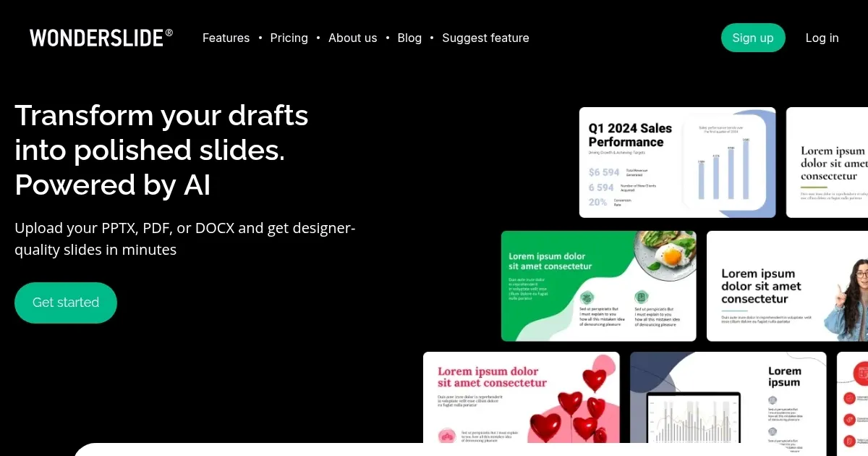Image resolution: width=868 pixels, height=456 pixels.
Task: Open the Features page
Action: pos(226,38)
